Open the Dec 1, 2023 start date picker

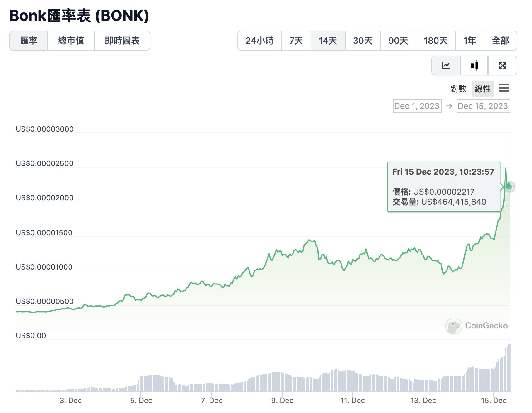417,106
